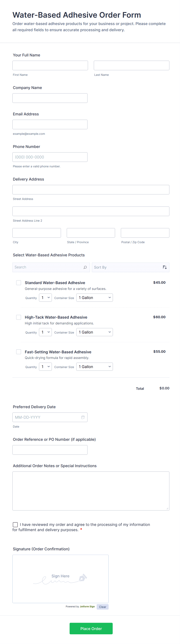Click the First Name input field

(x=50, y=66)
